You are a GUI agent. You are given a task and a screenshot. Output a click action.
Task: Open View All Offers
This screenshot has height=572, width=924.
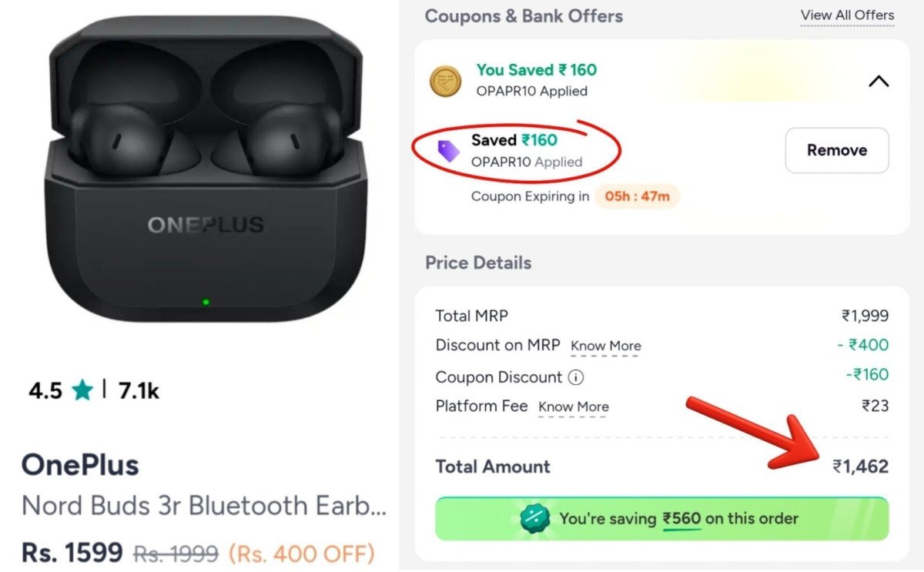(x=846, y=15)
